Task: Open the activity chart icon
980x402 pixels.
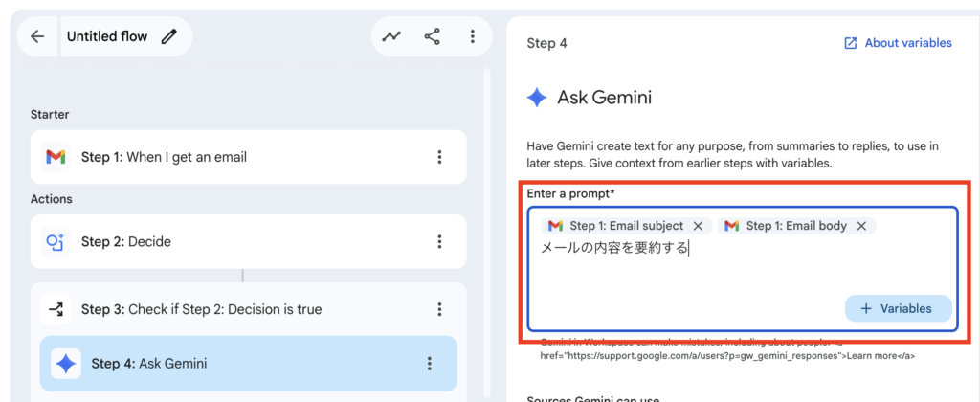Action: (391, 36)
